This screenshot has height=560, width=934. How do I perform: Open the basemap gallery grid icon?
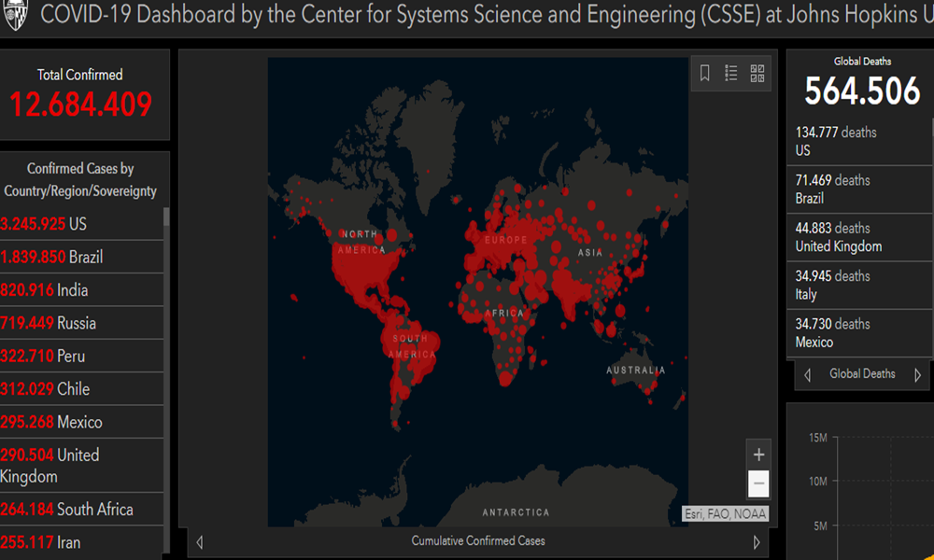click(x=757, y=73)
